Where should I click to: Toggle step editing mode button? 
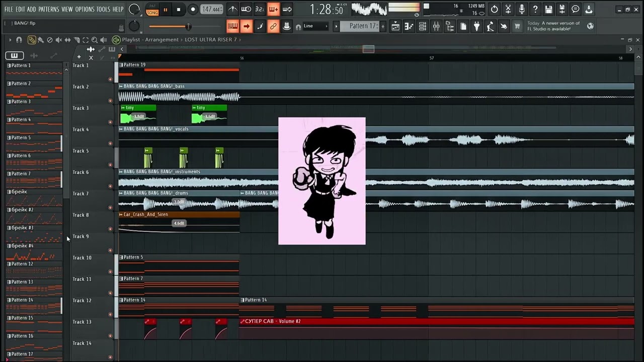click(260, 26)
